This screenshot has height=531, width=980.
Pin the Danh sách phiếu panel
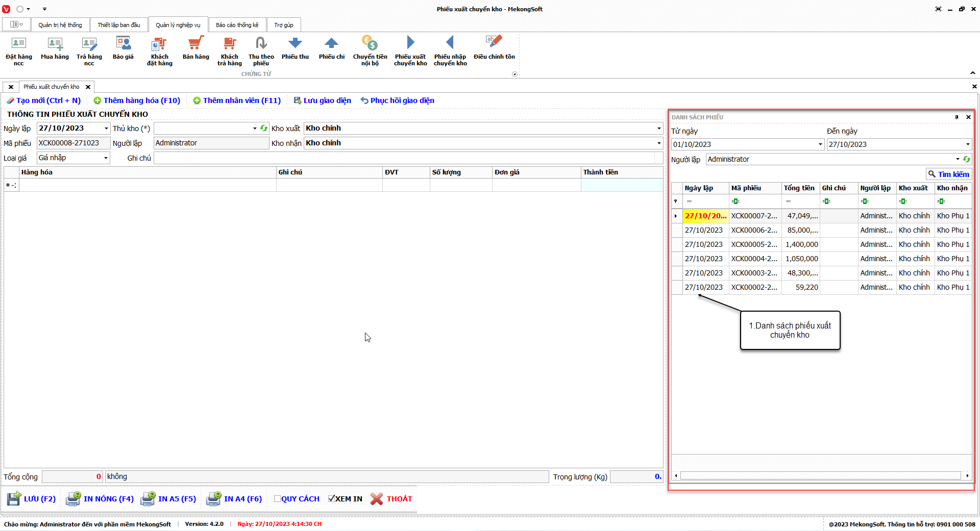[957, 117]
